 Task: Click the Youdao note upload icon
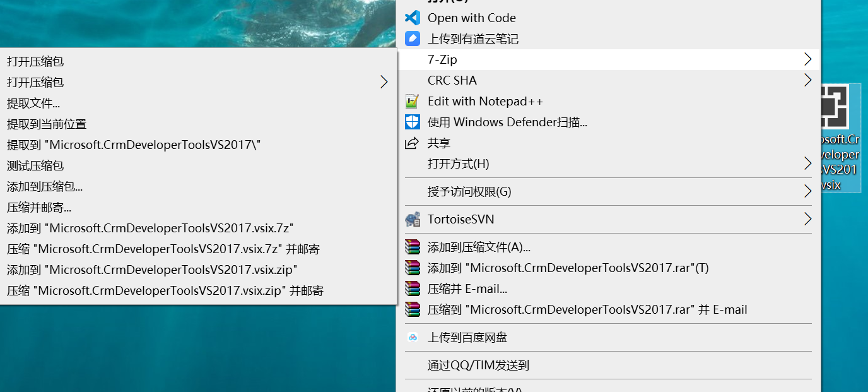pos(413,39)
